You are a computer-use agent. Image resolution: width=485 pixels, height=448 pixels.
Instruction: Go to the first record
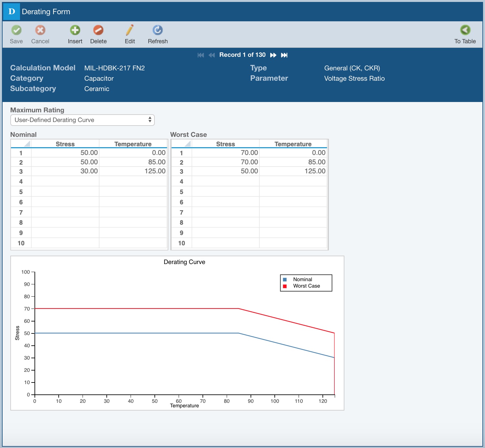click(201, 55)
